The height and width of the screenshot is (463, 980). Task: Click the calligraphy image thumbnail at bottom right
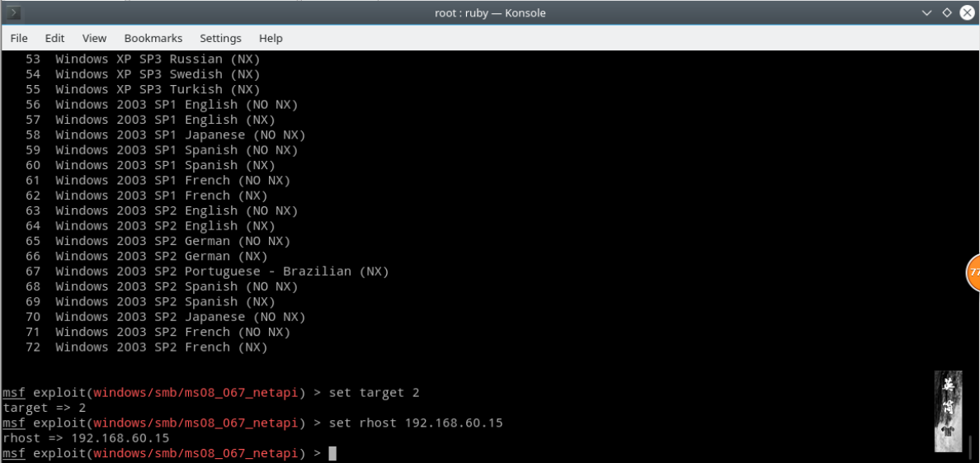pos(948,411)
